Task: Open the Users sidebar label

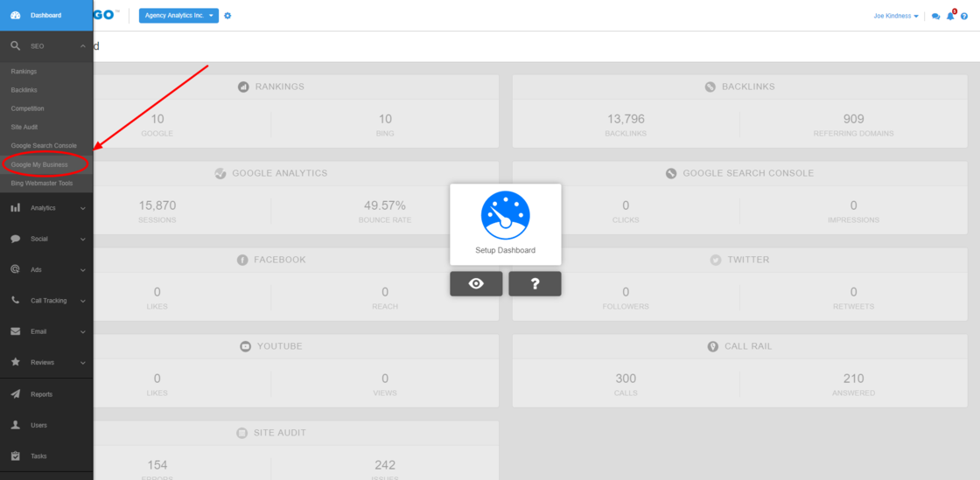Action: [38, 425]
